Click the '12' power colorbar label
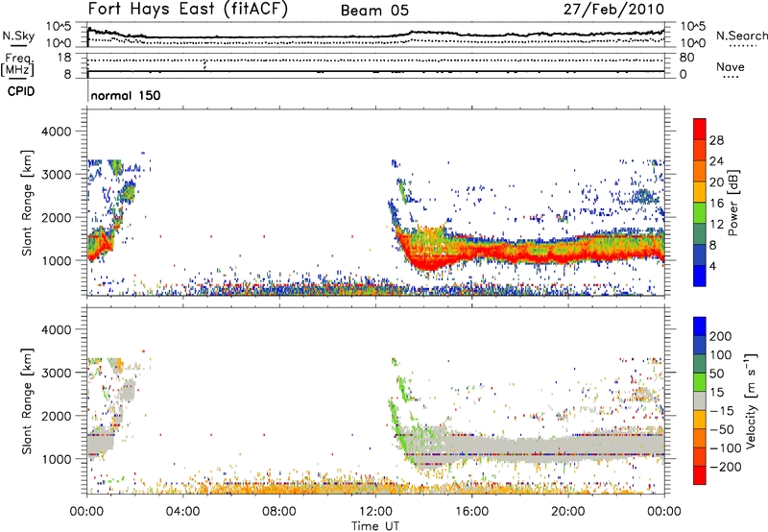 (x=716, y=225)
